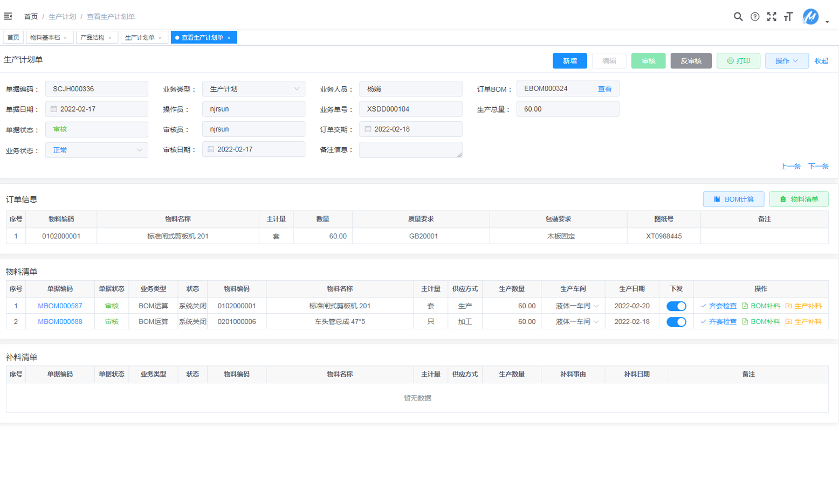Enter fullscreen with the expand icon
This screenshot has height=504, width=839.
click(772, 17)
